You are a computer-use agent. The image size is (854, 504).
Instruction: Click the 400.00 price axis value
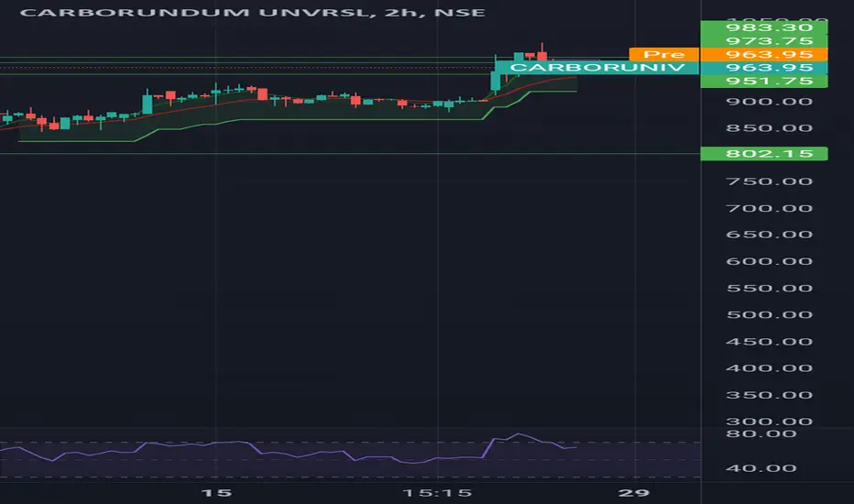(769, 367)
